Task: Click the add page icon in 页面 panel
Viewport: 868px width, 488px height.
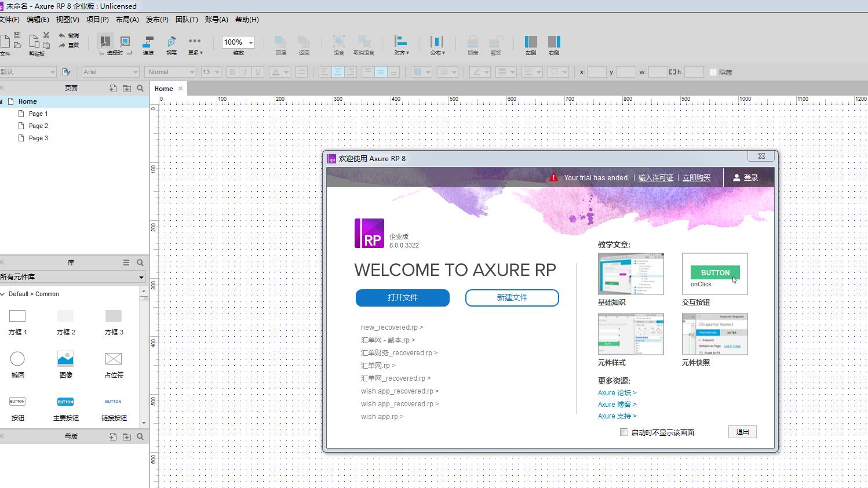Action: (113, 88)
